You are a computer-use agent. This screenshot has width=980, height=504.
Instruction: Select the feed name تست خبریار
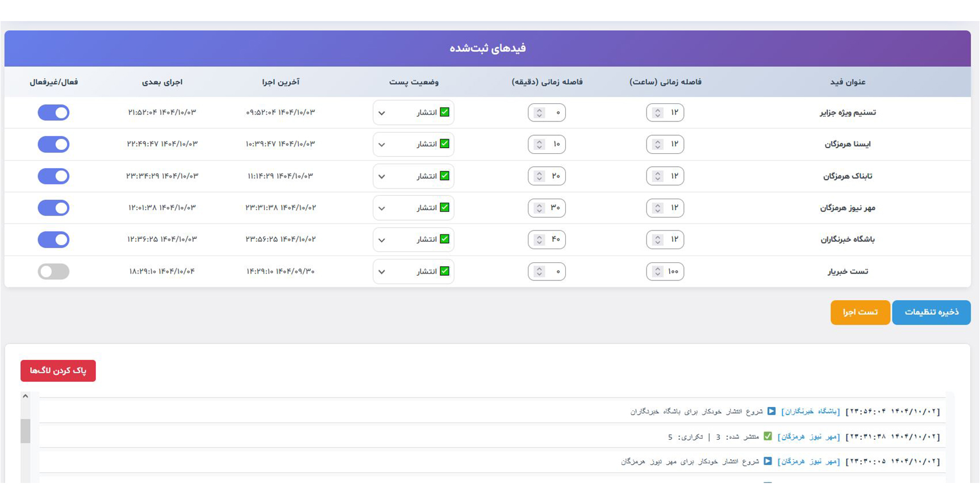coord(848,271)
